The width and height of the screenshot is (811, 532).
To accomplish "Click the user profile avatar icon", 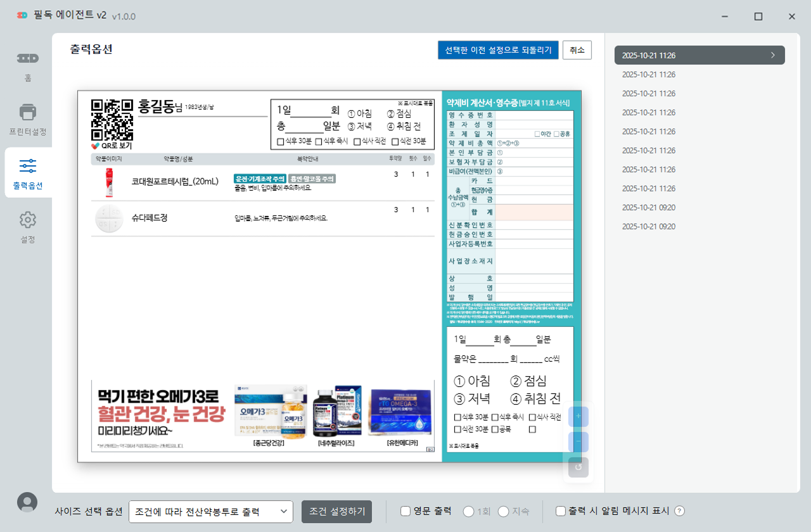I will 27,502.
